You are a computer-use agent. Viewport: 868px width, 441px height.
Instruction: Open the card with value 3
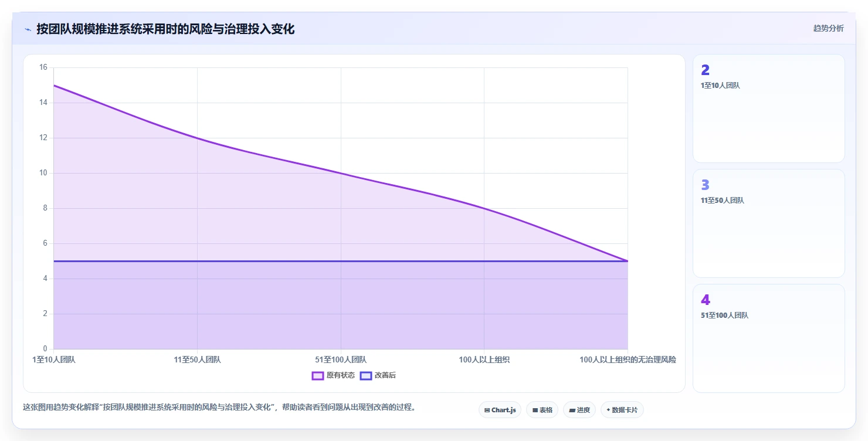(768, 223)
